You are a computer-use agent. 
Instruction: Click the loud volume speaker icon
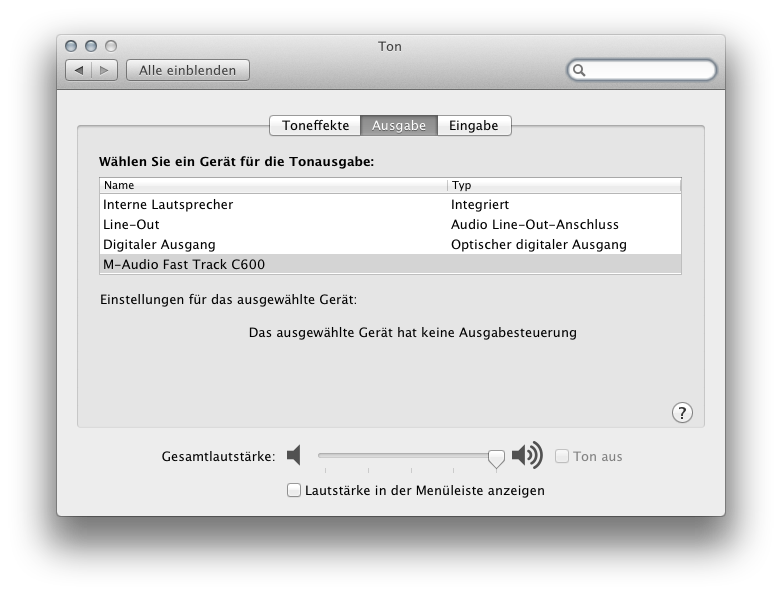[x=527, y=455]
